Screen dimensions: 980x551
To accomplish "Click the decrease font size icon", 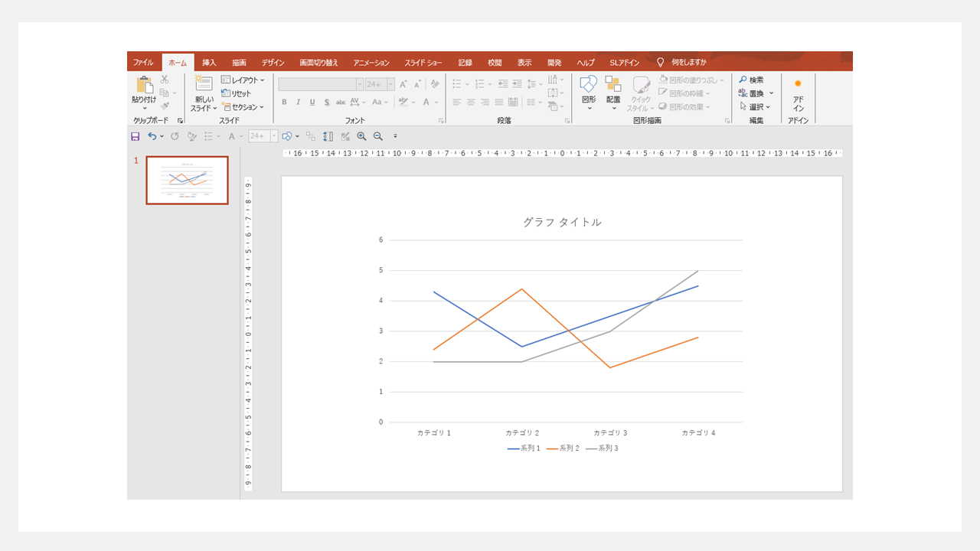I will pyautogui.click(x=417, y=84).
